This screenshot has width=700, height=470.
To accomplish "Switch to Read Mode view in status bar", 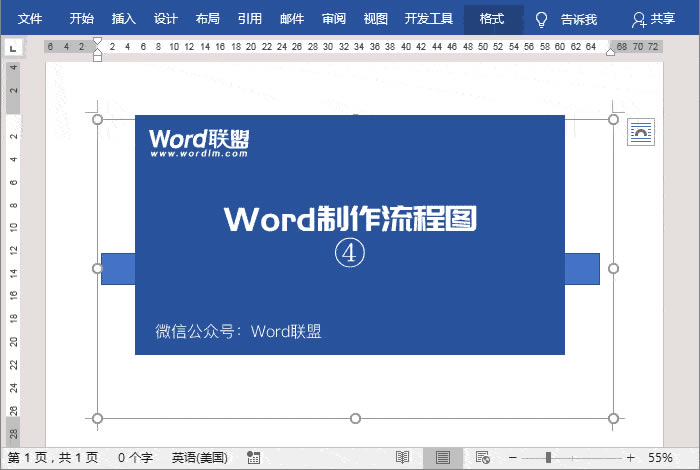I will click(402, 457).
